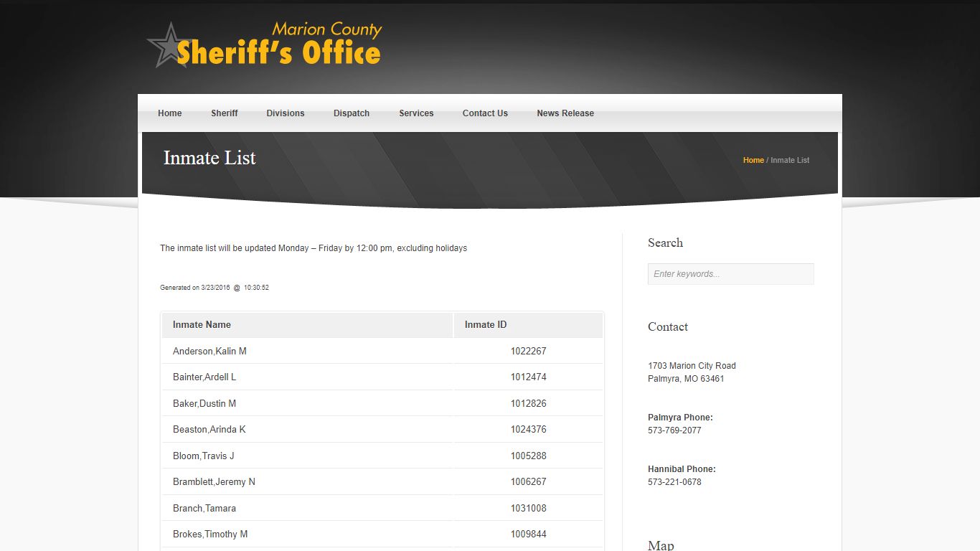Click inmate ID 1022267
The width and height of the screenshot is (980, 551).
(529, 351)
